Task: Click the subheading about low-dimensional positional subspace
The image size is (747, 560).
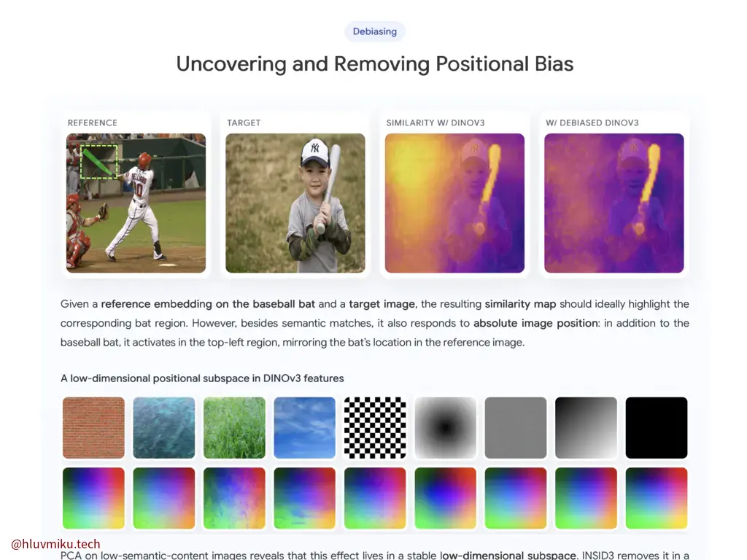Action: click(202, 378)
